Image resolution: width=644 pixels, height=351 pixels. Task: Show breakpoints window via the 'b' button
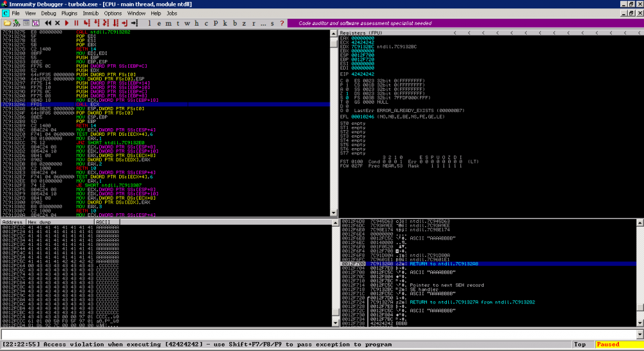234,23
